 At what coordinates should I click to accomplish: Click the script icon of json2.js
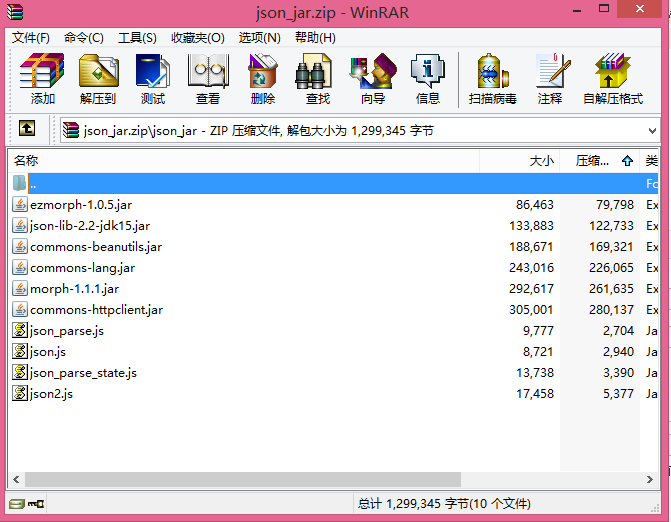pos(20,393)
